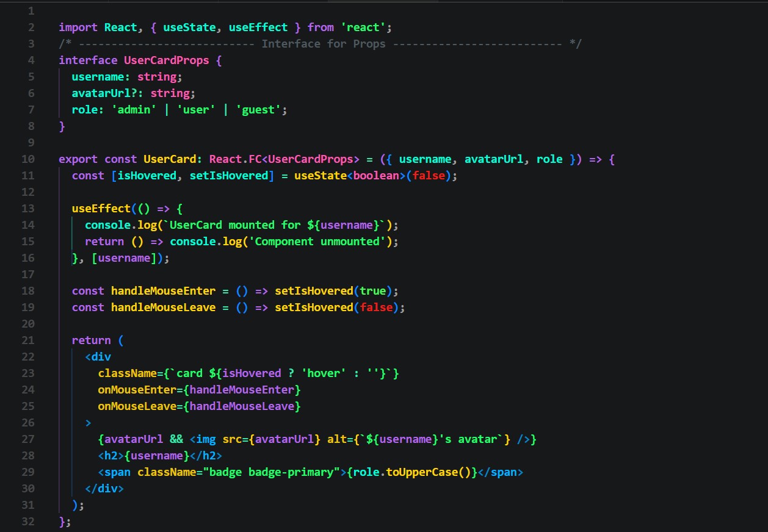
Task: Select the "badge badge-primary" class string
Action: click(x=272, y=472)
